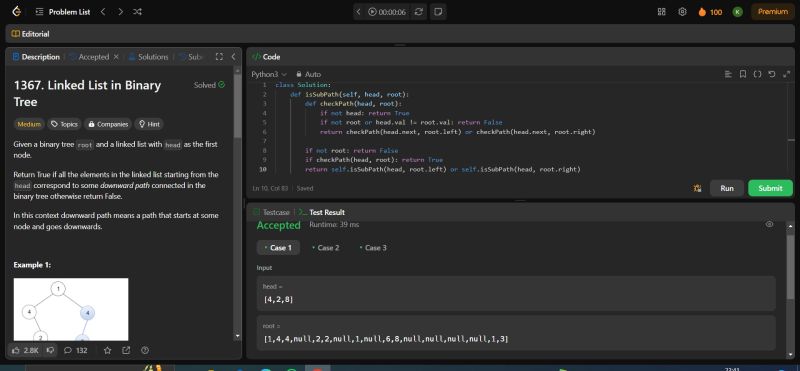
Task: Toggle the eye icon in Test Result
Action: [769, 225]
